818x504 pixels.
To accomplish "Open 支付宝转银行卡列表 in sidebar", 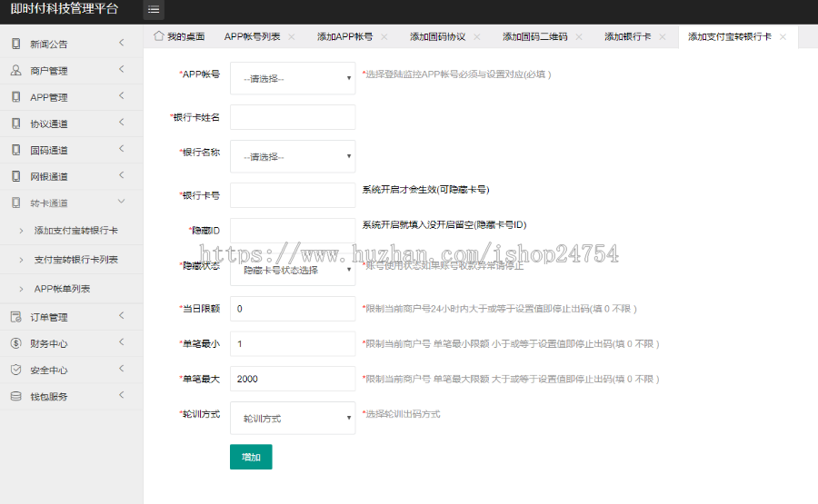I will click(76, 260).
